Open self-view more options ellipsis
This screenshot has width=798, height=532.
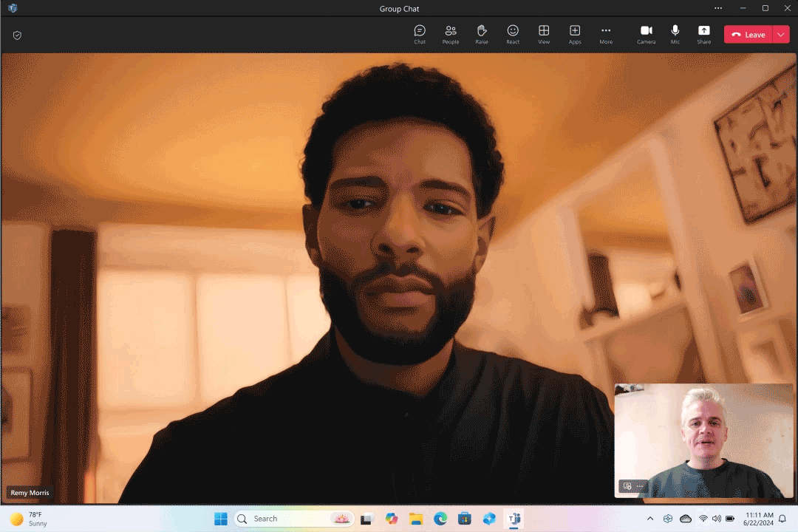[x=640, y=486]
